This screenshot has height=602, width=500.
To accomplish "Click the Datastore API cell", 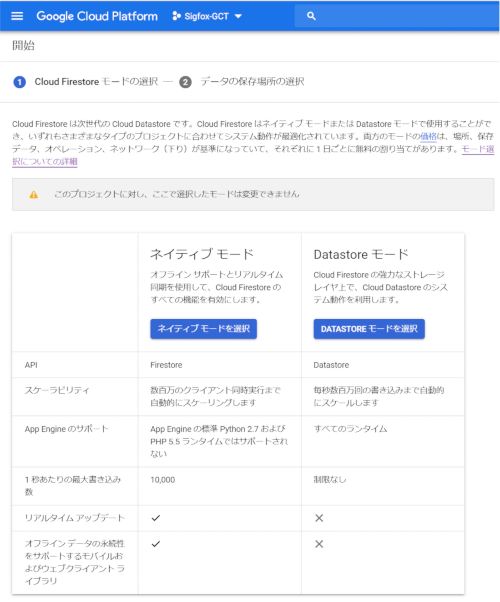I will (x=331, y=365).
